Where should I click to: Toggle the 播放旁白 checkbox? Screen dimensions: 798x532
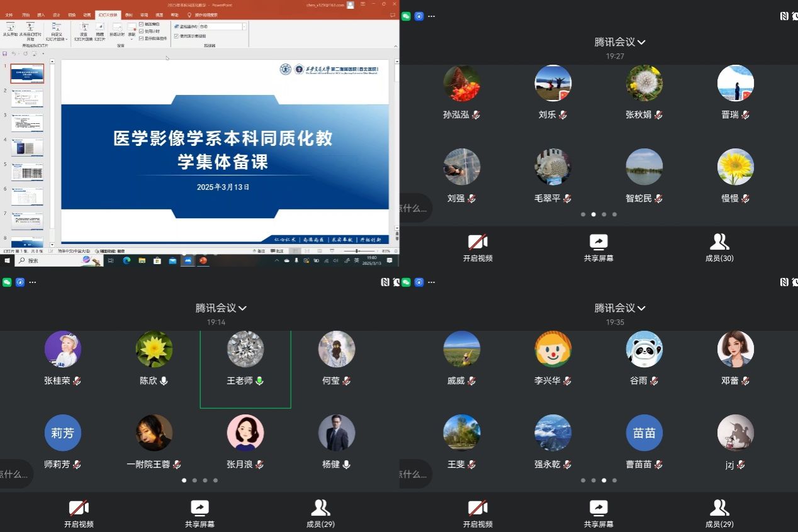(x=142, y=24)
